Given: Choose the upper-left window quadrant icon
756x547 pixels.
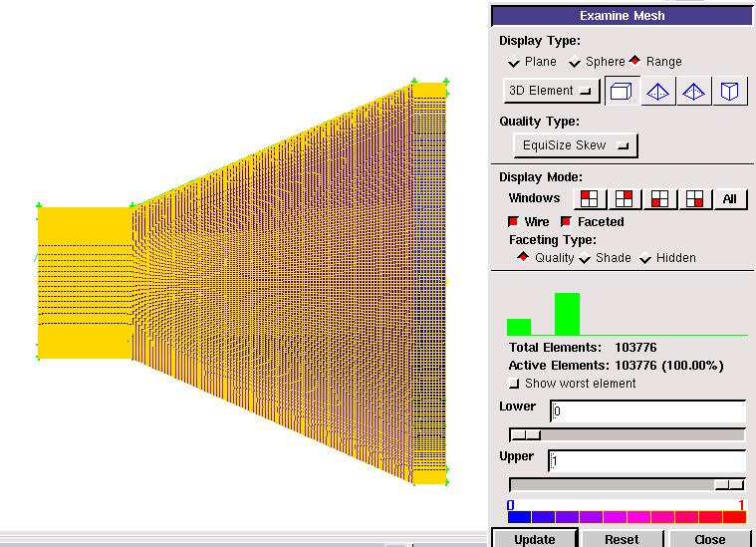Looking at the screenshot, I should 591,198.
